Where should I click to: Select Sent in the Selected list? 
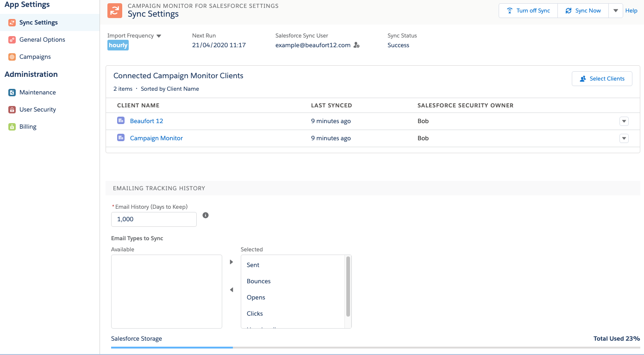pyautogui.click(x=294, y=265)
